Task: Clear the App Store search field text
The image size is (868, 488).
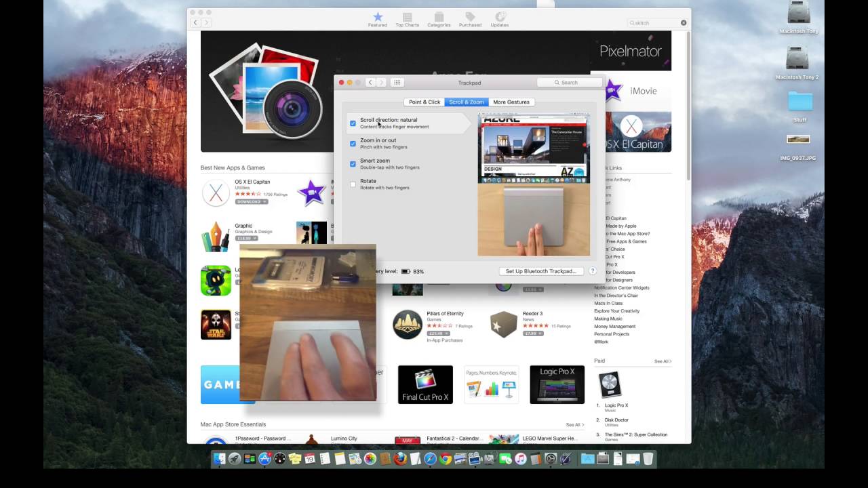Action: tap(684, 22)
